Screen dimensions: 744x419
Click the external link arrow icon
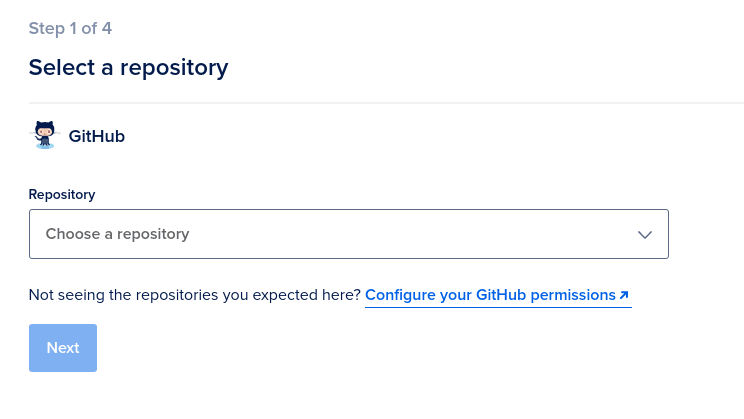tap(624, 295)
